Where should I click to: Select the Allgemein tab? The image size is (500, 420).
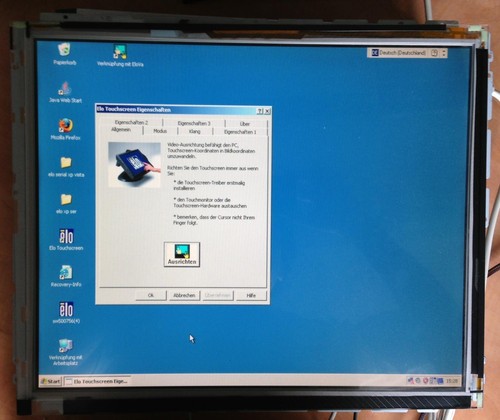tap(121, 130)
